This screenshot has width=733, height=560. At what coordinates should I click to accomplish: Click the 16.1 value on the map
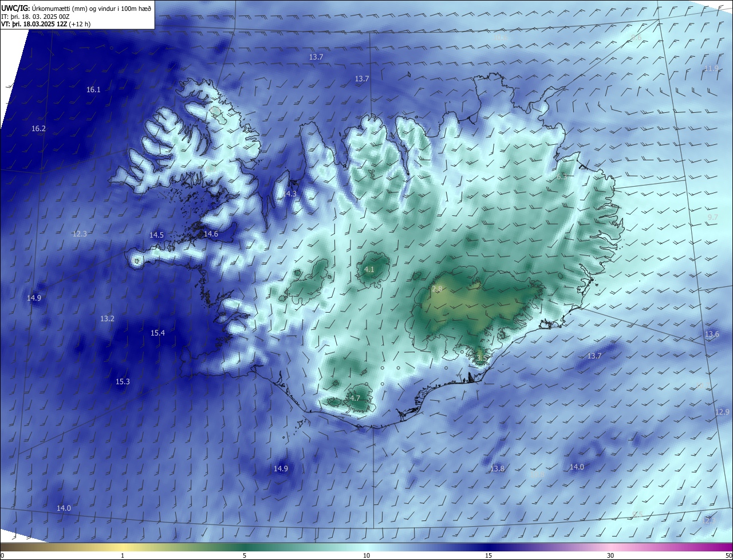click(x=93, y=90)
